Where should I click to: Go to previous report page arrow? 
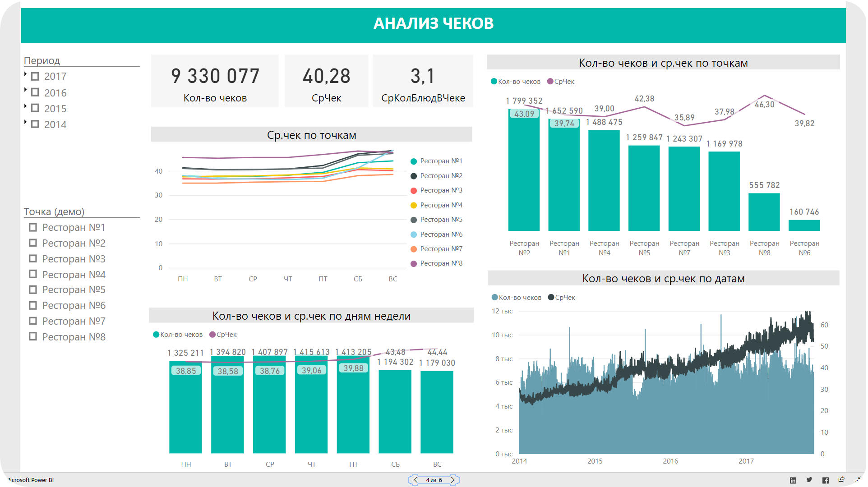[416, 480]
